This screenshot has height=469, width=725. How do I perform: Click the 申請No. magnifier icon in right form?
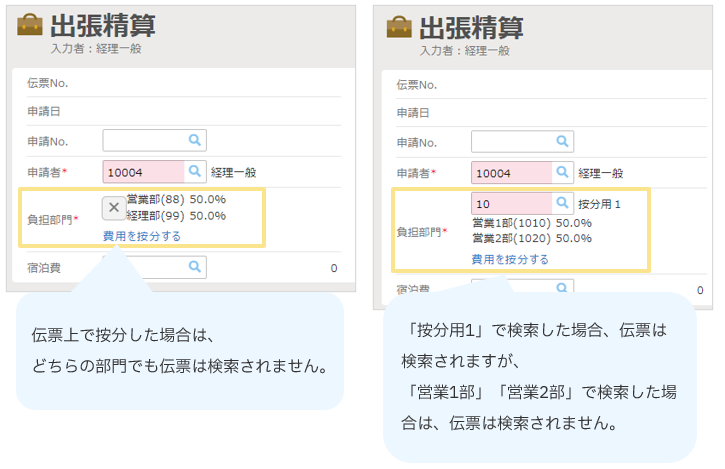(564, 140)
